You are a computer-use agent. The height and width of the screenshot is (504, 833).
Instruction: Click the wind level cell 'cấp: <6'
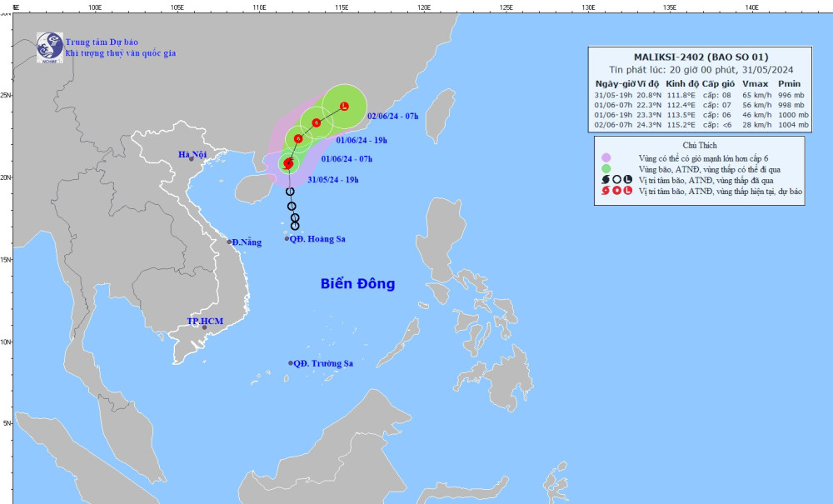click(x=716, y=125)
